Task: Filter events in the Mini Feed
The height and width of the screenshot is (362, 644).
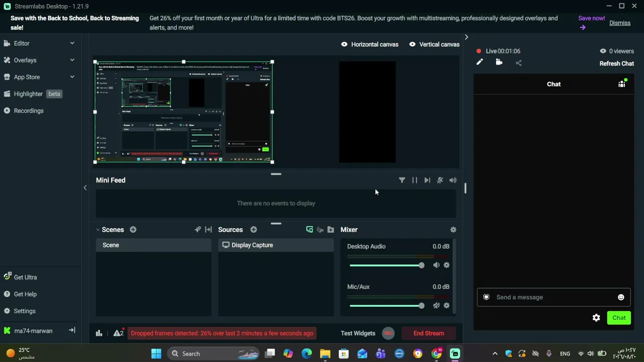Action: [402, 180]
